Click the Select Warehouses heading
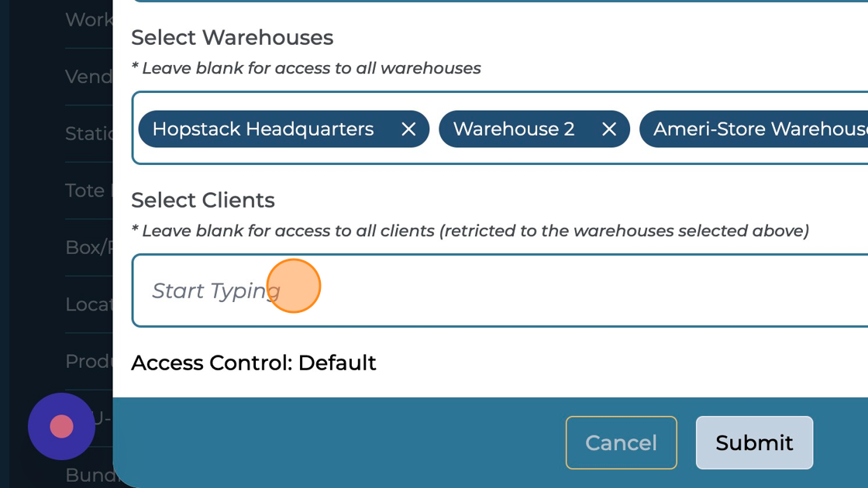This screenshot has width=868, height=488. 232,37
